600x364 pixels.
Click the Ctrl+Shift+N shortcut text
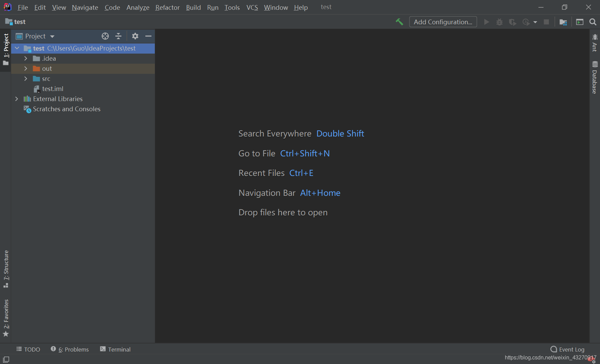tap(305, 153)
